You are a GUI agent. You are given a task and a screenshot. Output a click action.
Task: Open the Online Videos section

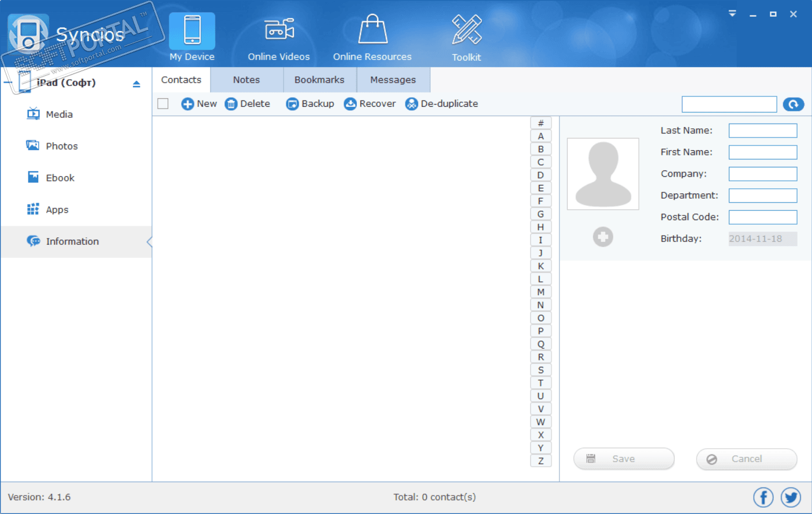[279, 38]
